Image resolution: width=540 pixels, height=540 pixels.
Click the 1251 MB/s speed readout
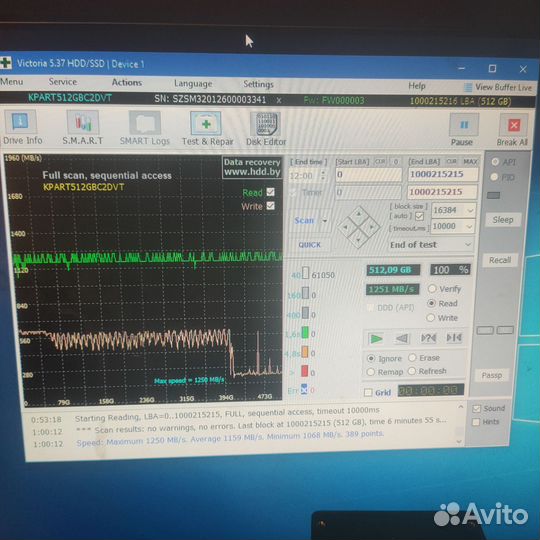pos(392,289)
